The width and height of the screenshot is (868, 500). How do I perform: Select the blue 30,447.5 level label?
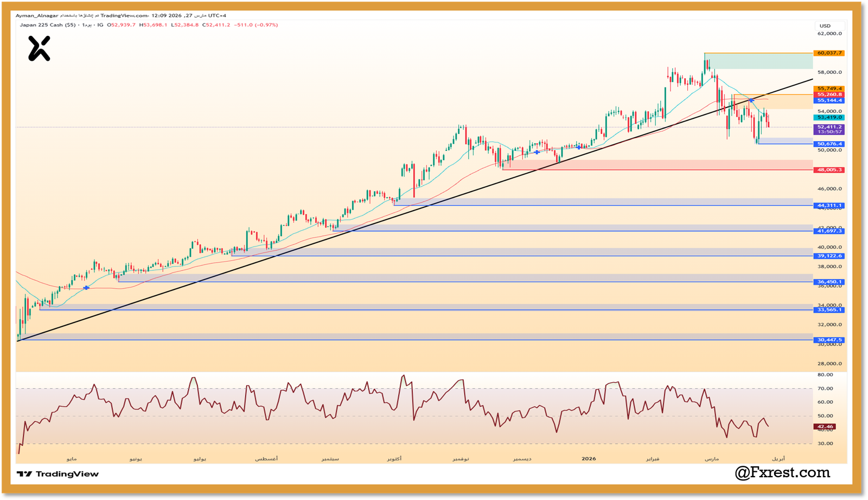(829, 340)
